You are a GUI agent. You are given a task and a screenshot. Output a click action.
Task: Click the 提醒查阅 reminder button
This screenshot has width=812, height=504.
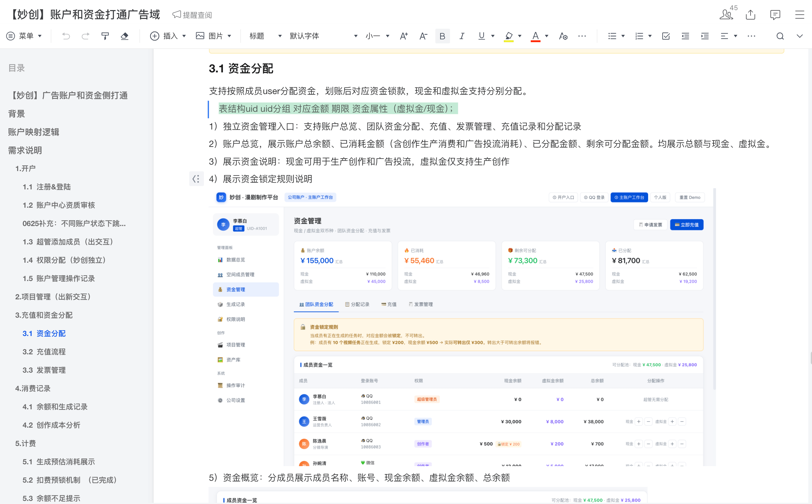(192, 15)
